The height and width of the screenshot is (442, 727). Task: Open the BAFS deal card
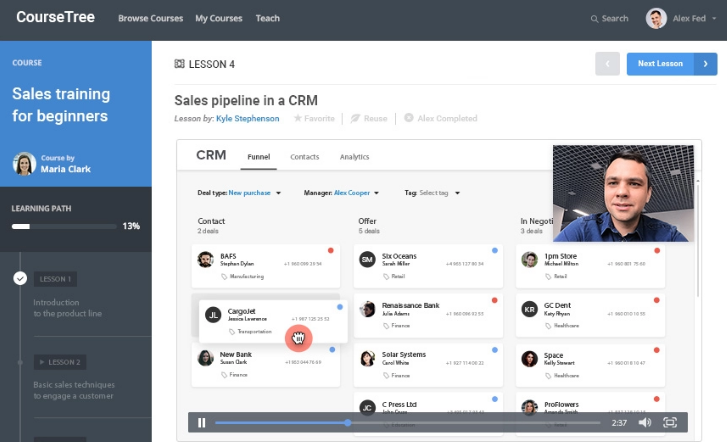(266, 266)
